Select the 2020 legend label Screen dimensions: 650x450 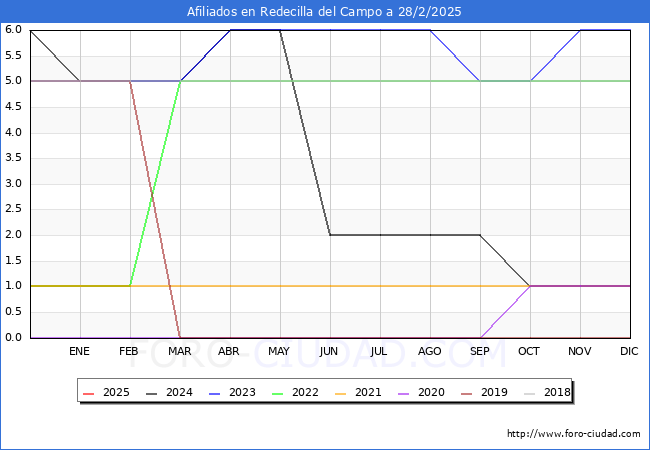pyautogui.click(x=431, y=392)
